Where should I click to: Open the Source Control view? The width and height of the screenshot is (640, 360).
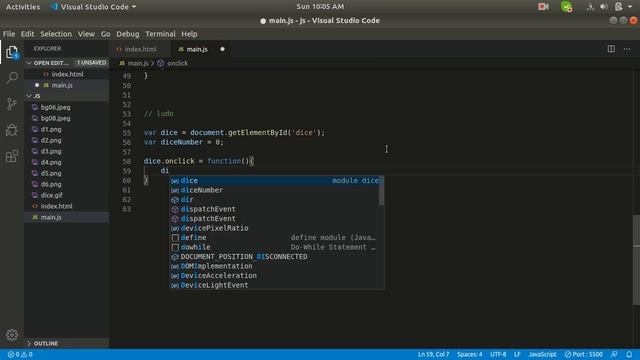point(12,104)
